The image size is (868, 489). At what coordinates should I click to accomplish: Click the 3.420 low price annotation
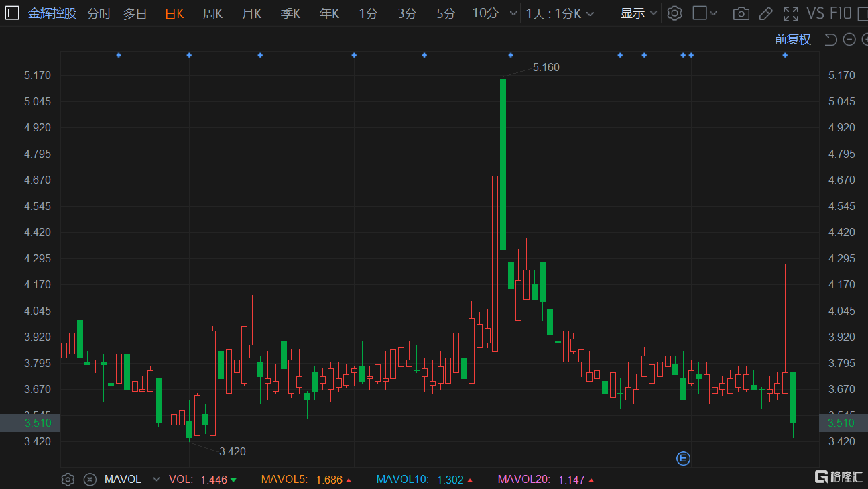coord(233,451)
